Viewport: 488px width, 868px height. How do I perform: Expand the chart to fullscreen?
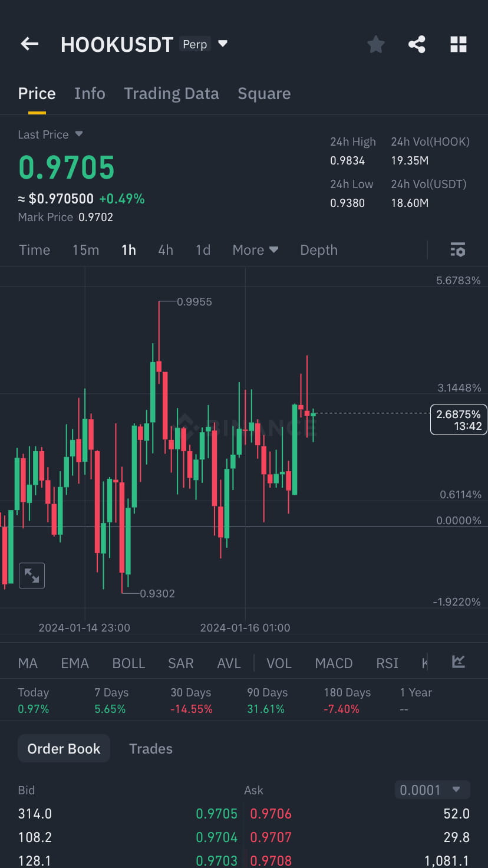(x=32, y=576)
